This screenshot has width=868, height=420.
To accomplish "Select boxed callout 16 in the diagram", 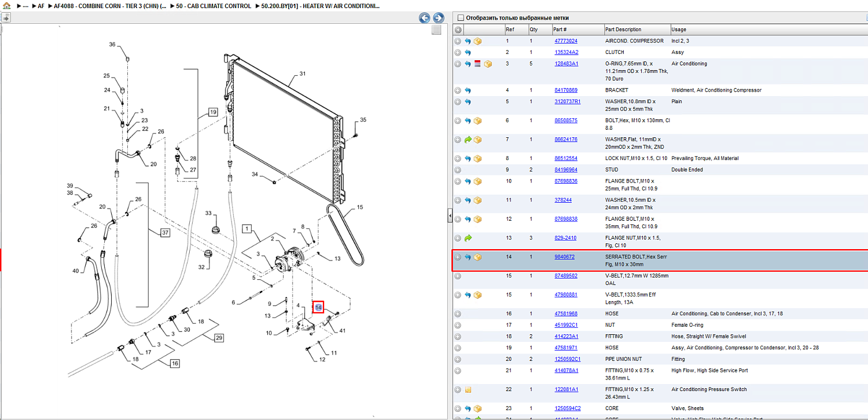I will (x=175, y=363).
